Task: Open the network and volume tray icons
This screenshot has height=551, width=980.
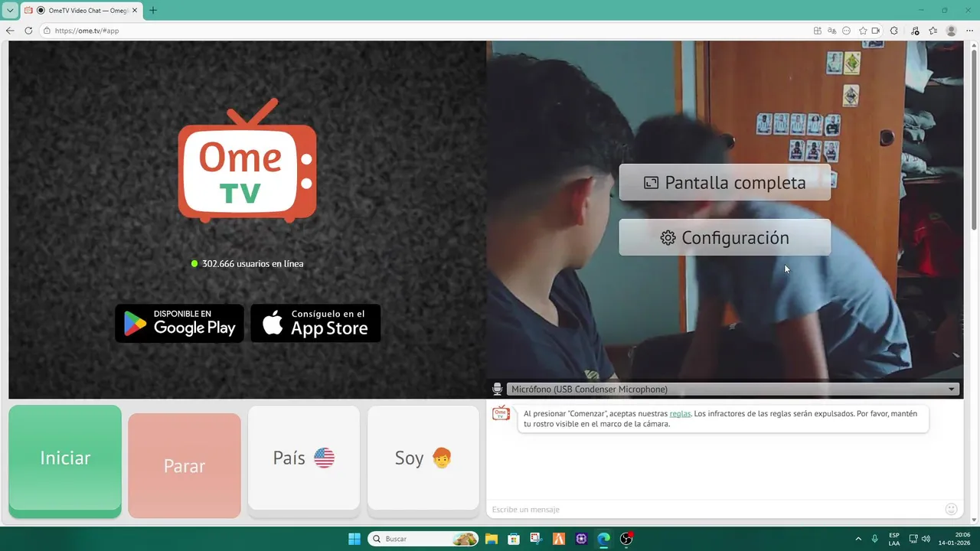Action: [x=920, y=539]
